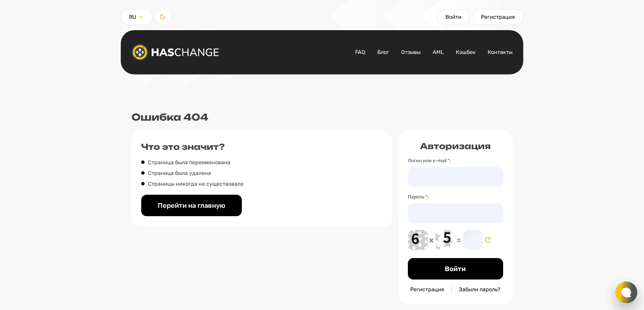Viewport: 644px width, 310px height.
Task: Open the chat widget bubble
Action: [626, 293]
